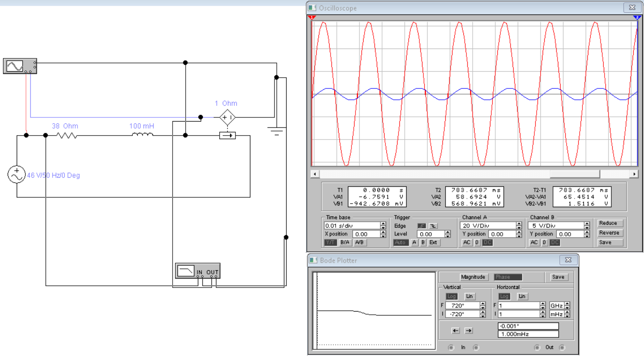Viewport: 644px width, 356px height.
Task: Close the Oscilloscope window
Action: (x=631, y=8)
